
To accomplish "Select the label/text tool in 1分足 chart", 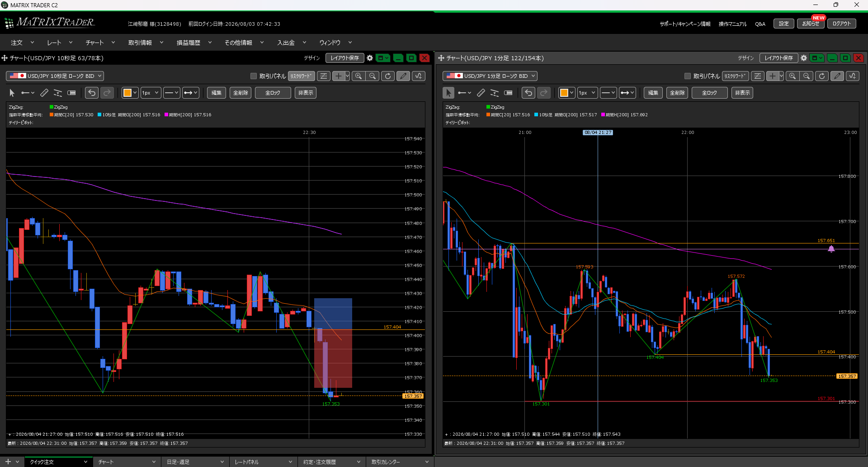I will [x=508, y=93].
